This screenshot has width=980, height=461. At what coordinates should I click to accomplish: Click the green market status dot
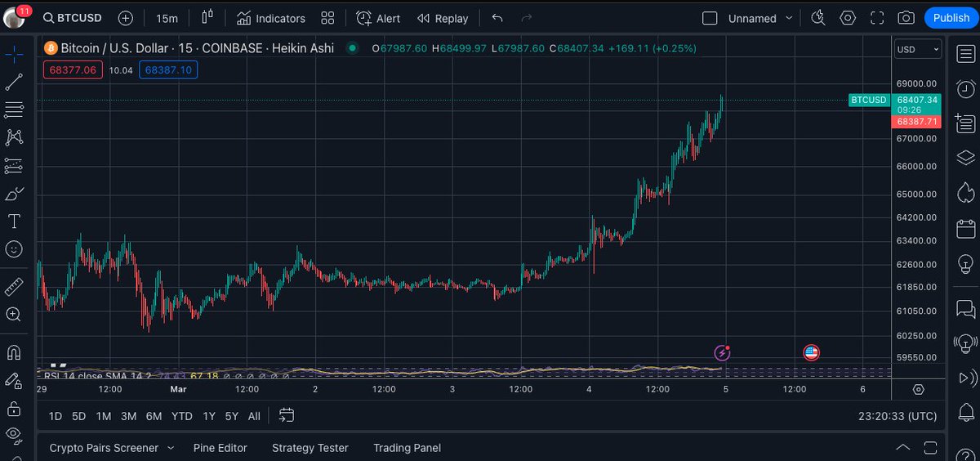[352, 48]
